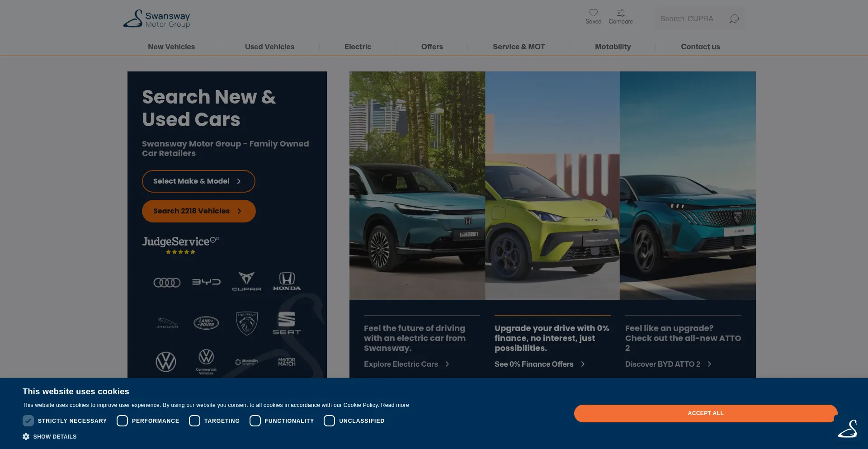Choose the Honda brand logo
The height and width of the screenshot is (449, 868).
[x=287, y=281]
